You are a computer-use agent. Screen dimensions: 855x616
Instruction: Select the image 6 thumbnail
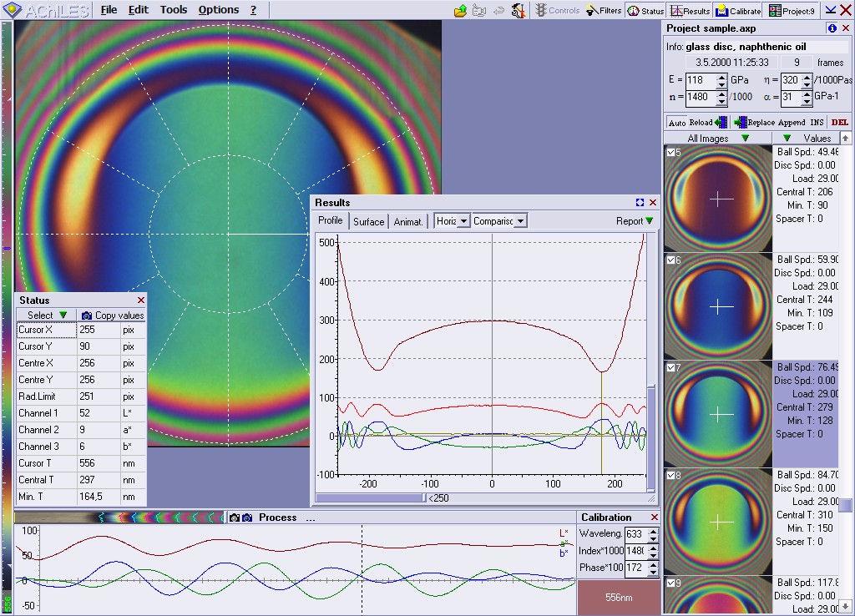pyautogui.click(x=718, y=305)
